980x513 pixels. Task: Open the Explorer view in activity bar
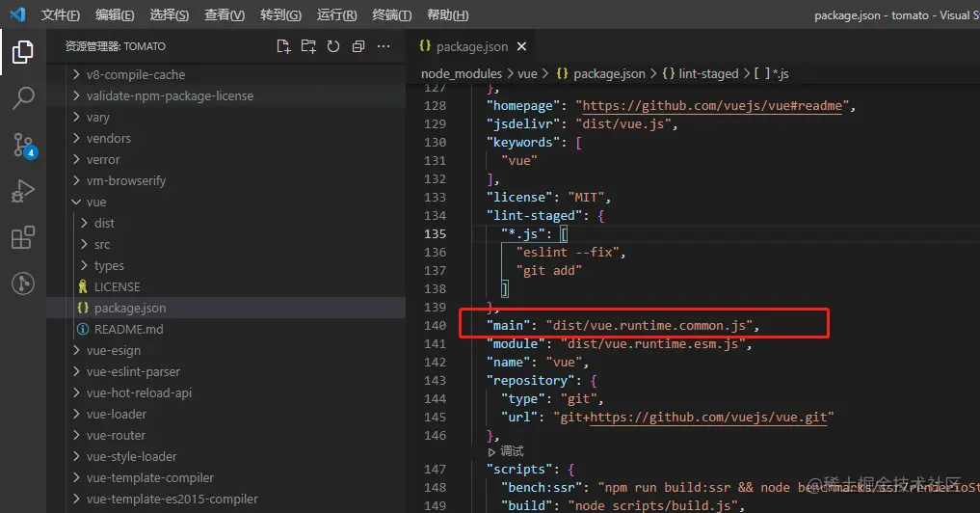[22, 52]
